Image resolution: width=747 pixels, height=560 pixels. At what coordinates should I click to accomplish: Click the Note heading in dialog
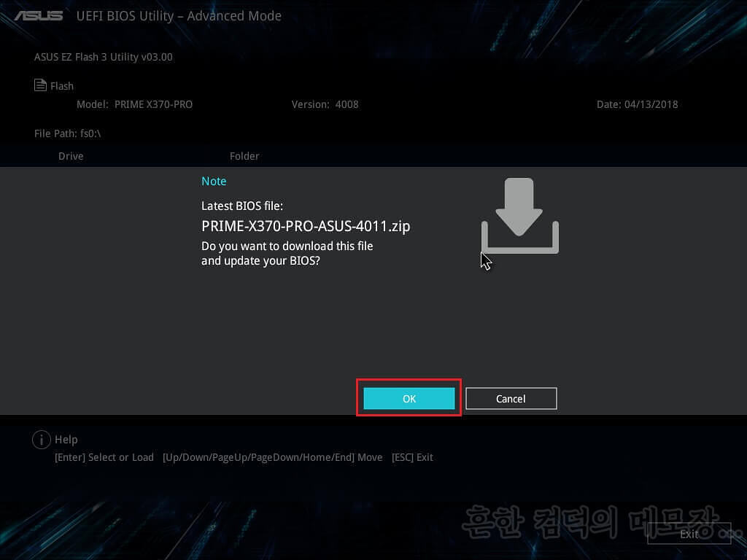click(x=214, y=181)
